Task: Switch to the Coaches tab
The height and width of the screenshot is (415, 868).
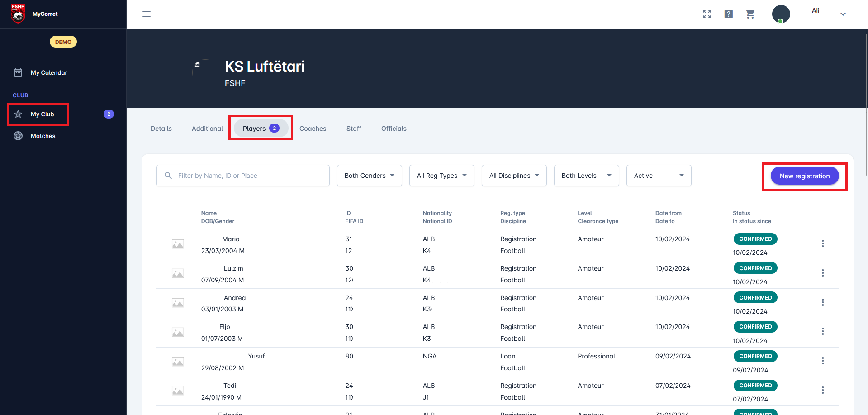Action: click(313, 129)
